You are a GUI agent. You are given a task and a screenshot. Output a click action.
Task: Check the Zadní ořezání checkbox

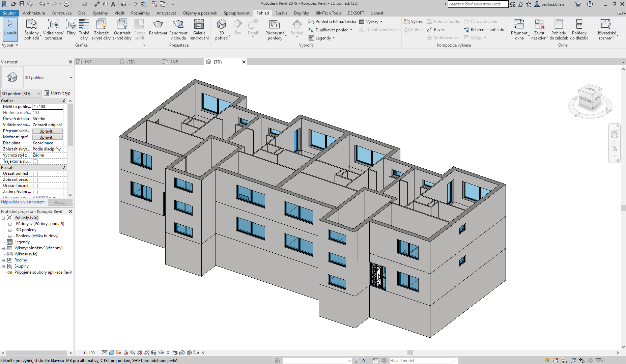click(35, 192)
